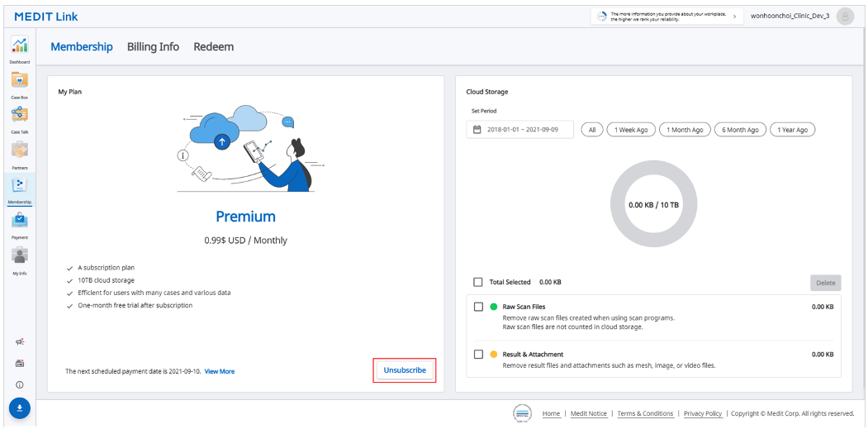Screen dimensions: 868x429
Task: Check the Result & Attachment checkbox
Action: pos(478,354)
